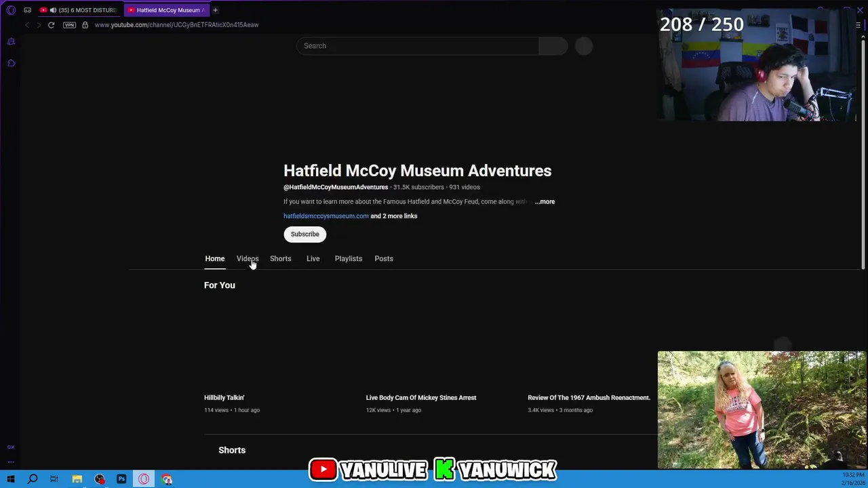Close the browser window with X
868x488 pixels.
pos(860,9)
